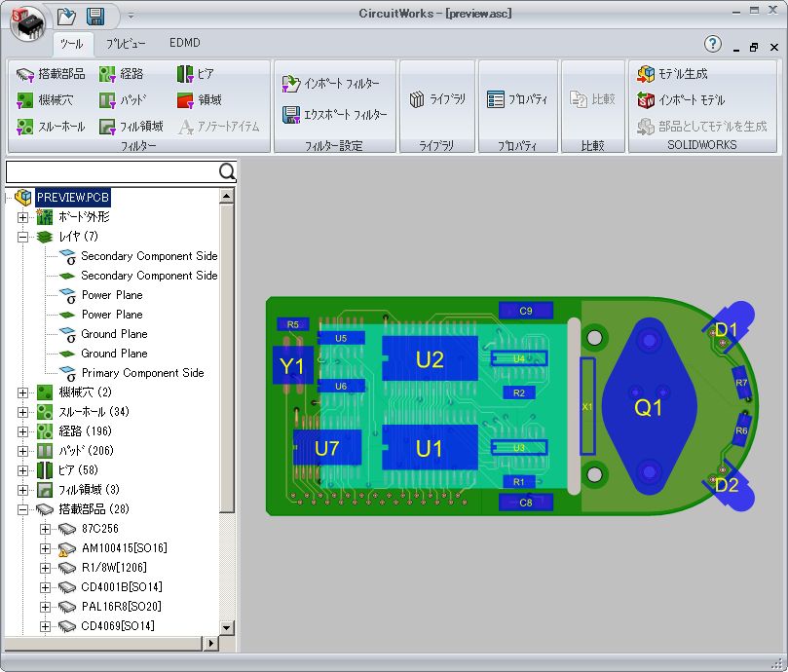Screen dimensions: 788x672
Task: Select the PREVIEW.PCB root node
Action: (x=73, y=197)
